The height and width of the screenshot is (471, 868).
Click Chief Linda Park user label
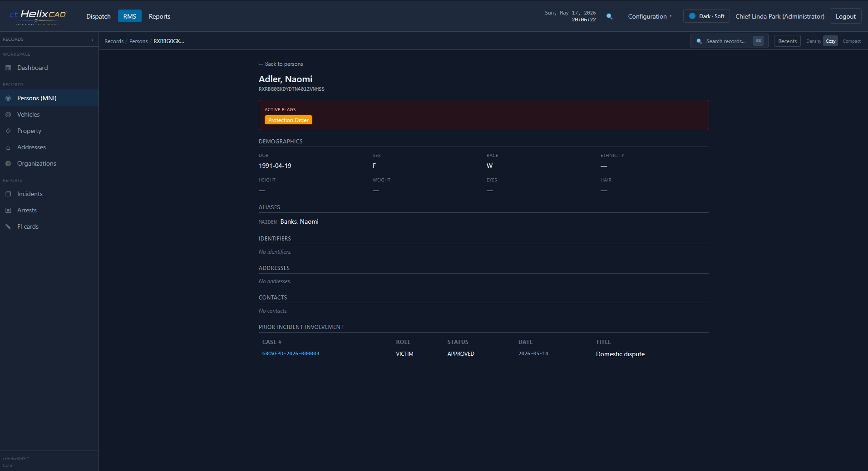780,16
